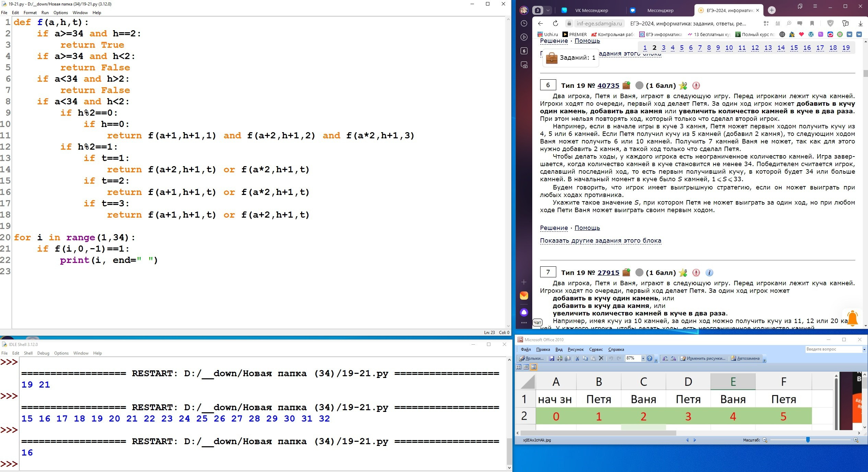Expand the tab group 3 dropdown arrow
The height and width of the screenshot is (472, 868).
(x=548, y=10)
